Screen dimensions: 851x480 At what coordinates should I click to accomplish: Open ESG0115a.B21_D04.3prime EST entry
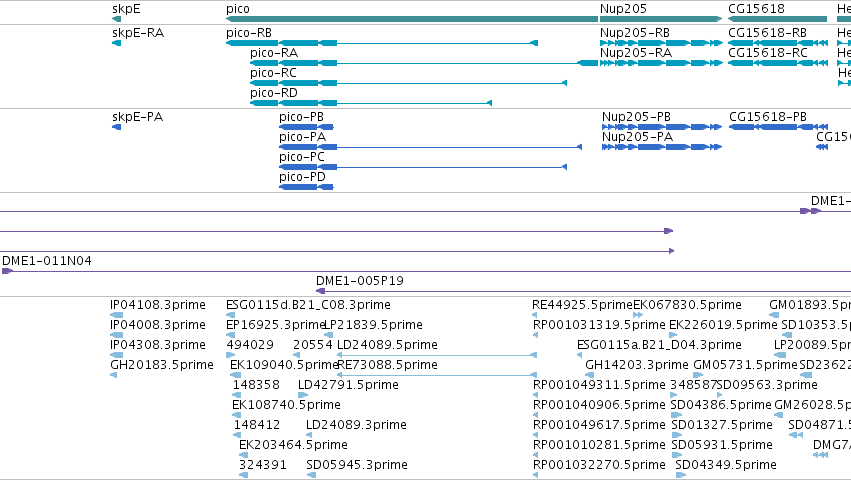[x=659, y=345]
